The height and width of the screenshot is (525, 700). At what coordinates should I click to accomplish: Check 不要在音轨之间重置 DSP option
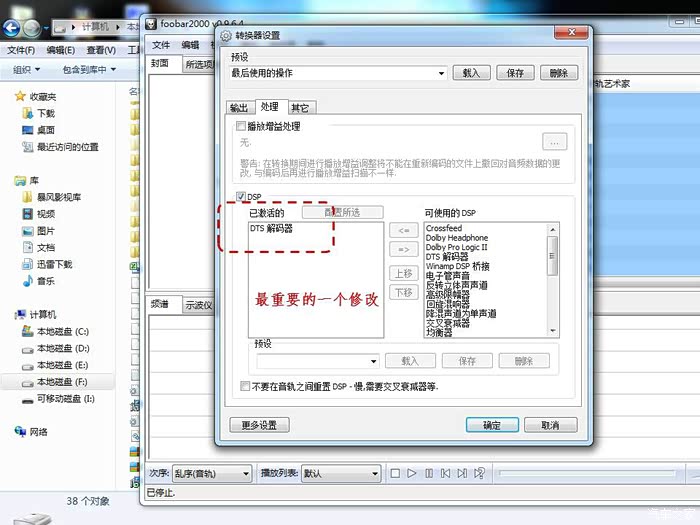(245, 386)
